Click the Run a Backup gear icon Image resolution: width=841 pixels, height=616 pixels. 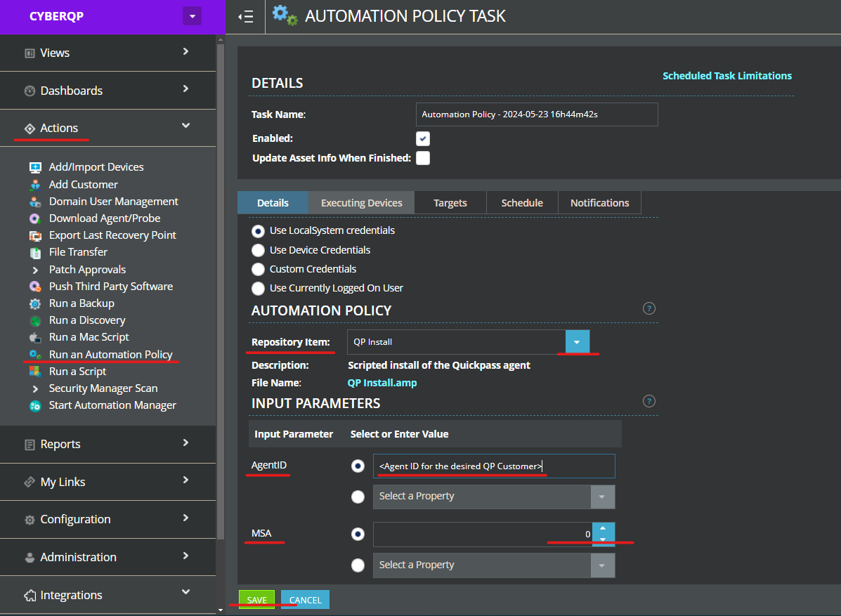click(x=35, y=304)
